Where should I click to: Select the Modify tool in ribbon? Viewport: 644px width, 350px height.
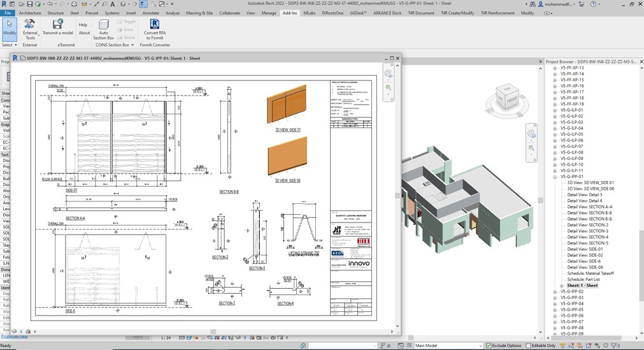9,27
